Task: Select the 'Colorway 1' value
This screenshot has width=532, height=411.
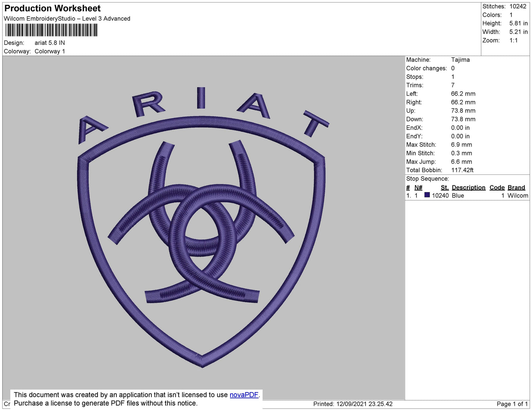Action: click(x=50, y=51)
